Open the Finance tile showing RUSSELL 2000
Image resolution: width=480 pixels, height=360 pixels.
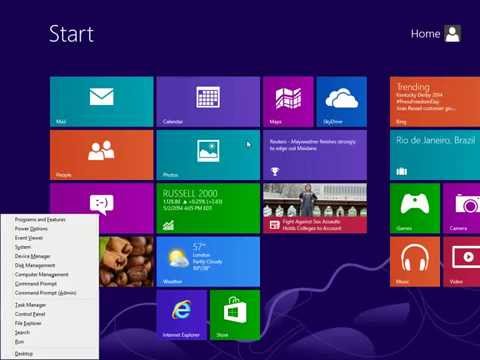208,208
